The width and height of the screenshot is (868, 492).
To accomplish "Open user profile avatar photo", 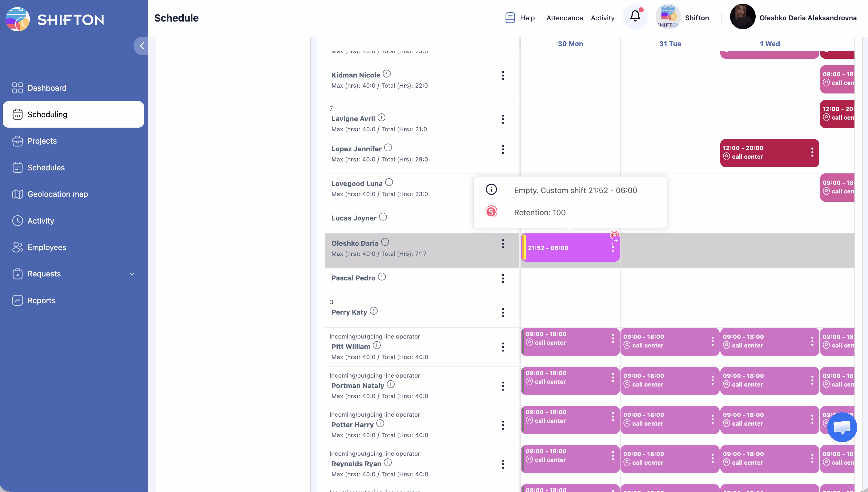I will 742,17.
